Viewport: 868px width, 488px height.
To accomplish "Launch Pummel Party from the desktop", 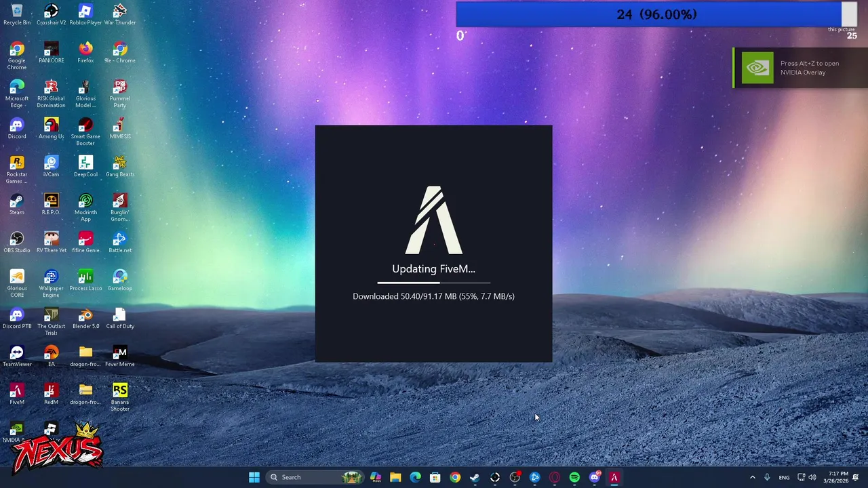I will [120, 94].
